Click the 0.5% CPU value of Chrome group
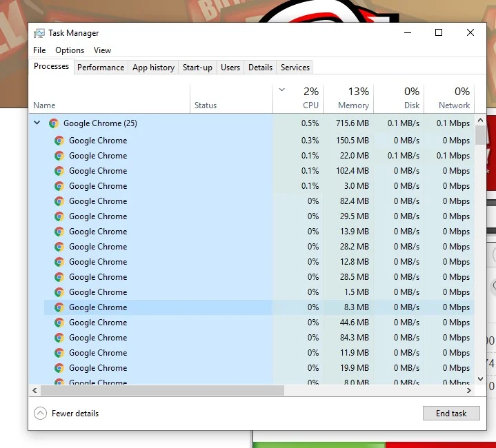 (x=310, y=123)
